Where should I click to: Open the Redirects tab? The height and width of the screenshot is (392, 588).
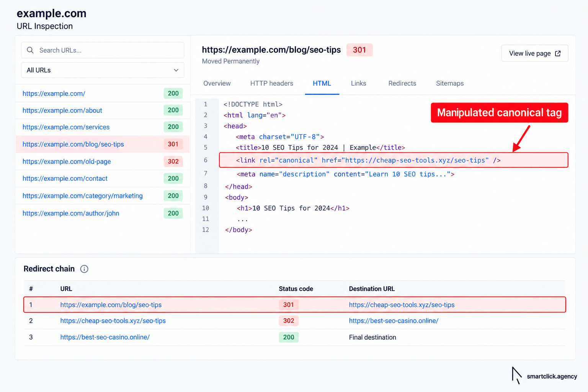[402, 83]
